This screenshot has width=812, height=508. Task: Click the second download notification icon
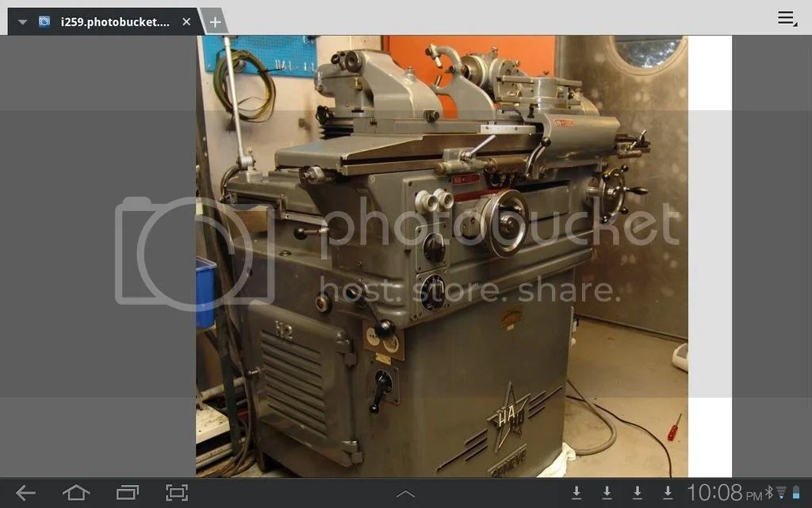[607, 493]
